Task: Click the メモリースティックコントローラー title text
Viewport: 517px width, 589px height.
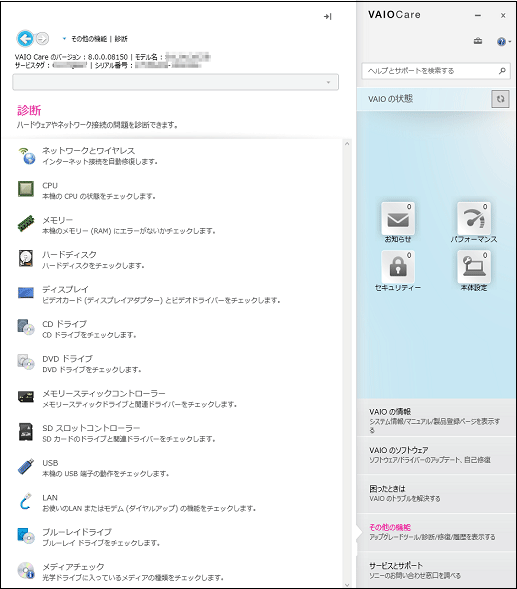Action: (x=104, y=393)
